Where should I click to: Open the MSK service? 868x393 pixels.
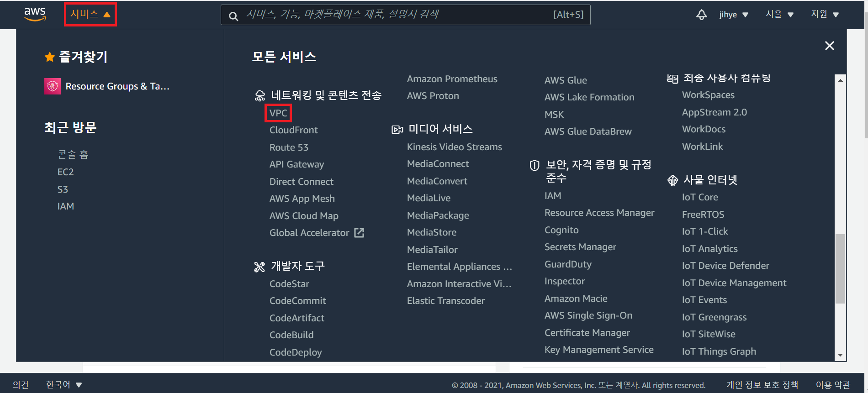coord(554,115)
